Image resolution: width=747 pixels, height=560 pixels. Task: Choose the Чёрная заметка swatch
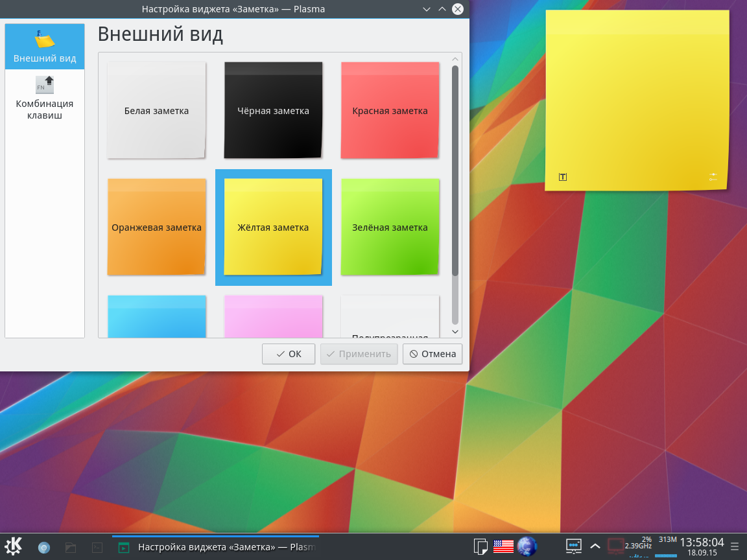[273, 110]
